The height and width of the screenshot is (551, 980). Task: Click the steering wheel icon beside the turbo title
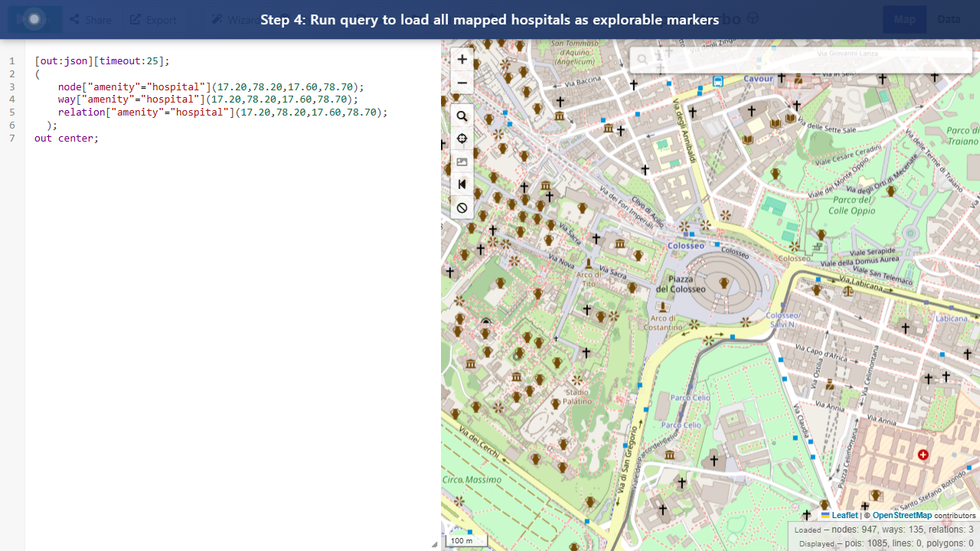[752, 18]
